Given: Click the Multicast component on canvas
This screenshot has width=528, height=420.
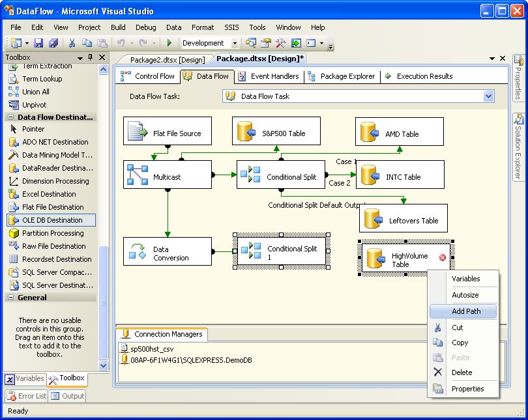Looking at the screenshot, I should tap(168, 175).
